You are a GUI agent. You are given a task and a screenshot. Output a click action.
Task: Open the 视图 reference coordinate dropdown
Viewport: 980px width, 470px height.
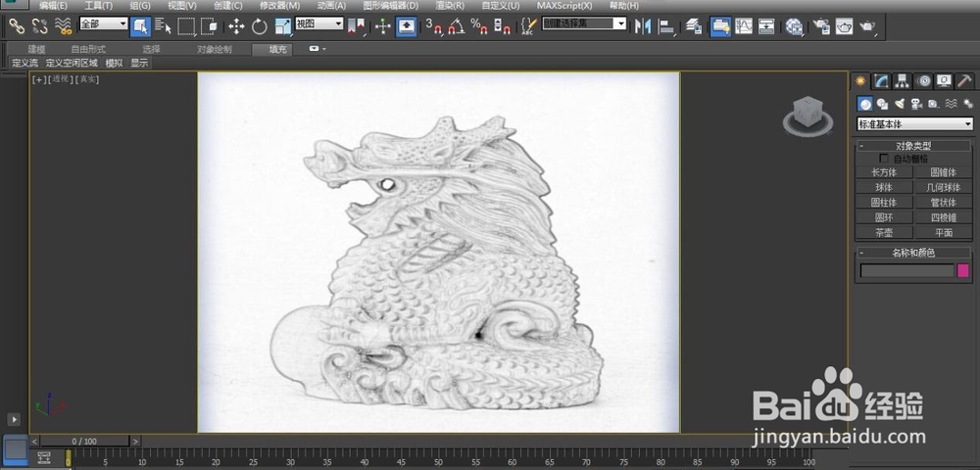319,23
